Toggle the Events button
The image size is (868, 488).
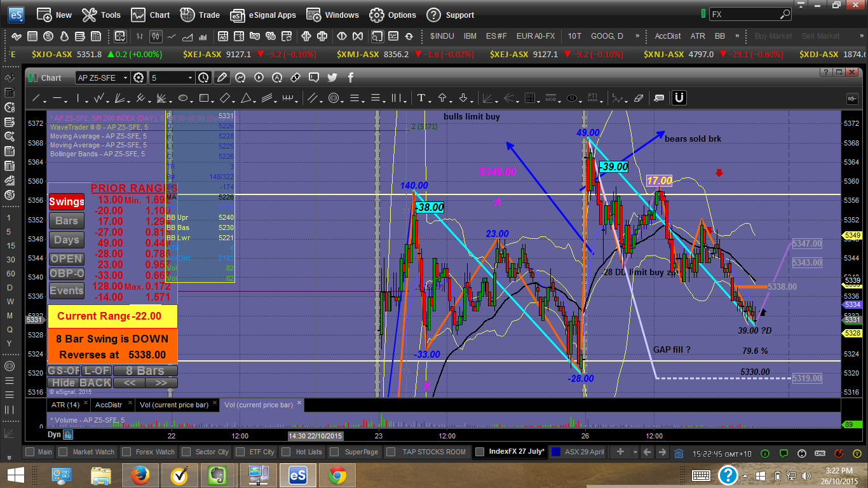pos(67,290)
